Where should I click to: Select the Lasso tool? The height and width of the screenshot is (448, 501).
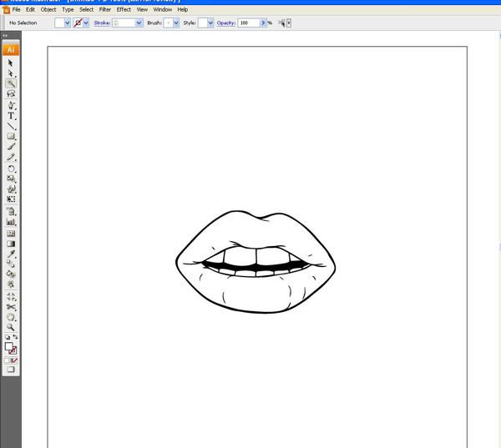click(11, 94)
